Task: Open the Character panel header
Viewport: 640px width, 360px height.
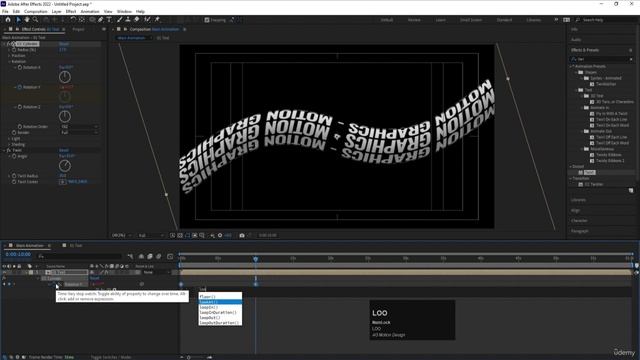Action: [580, 220]
